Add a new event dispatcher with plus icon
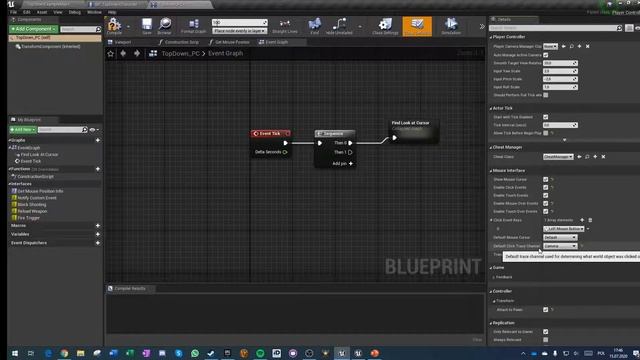 [x=98, y=243]
